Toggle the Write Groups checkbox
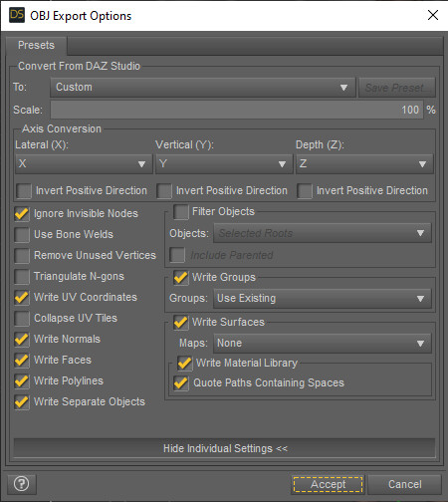The image size is (448, 502). pyautogui.click(x=181, y=277)
